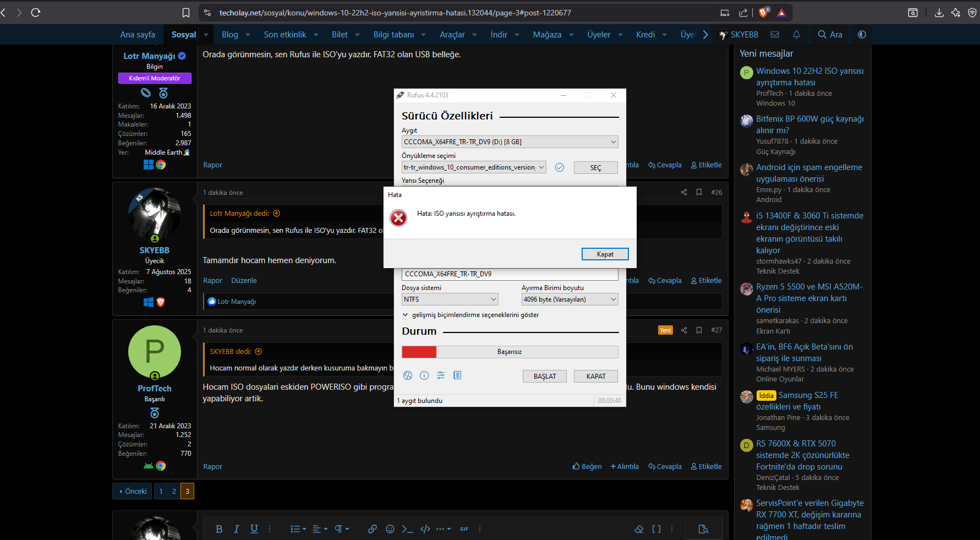980x540 pixels.
Task: Open paragraph format dropdown in editor
Action: tap(342, 529)
